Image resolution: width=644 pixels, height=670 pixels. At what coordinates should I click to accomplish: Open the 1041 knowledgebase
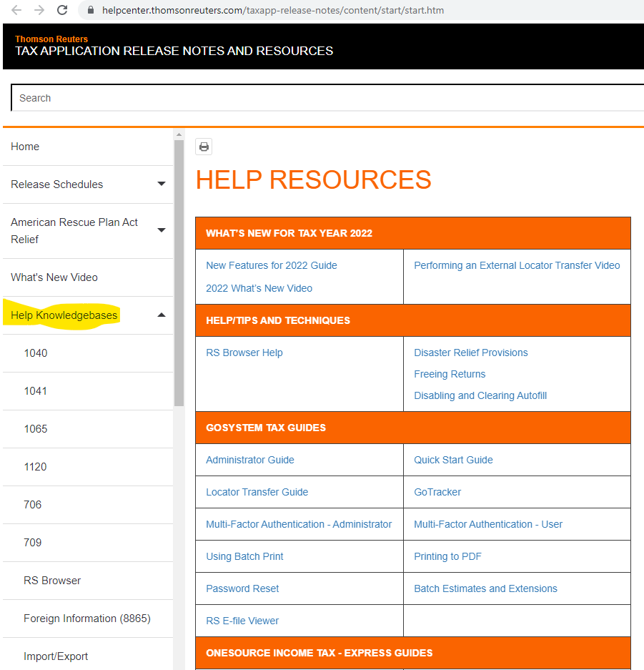coord(88,391)
